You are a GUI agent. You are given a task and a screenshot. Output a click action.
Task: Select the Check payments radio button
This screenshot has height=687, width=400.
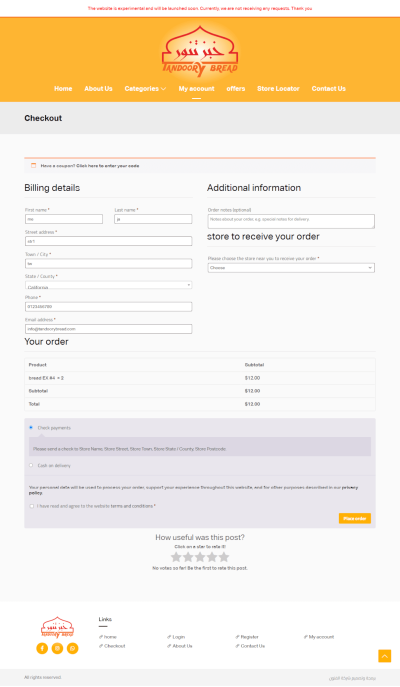31,427
